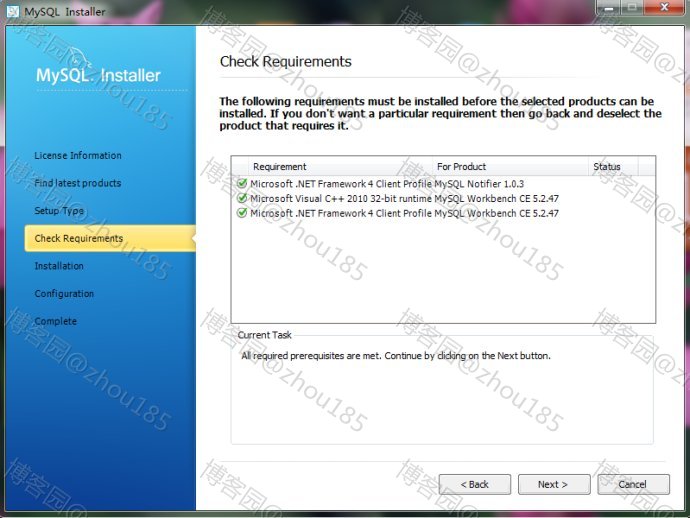Image resolution: width=690 pixels, height=518 pixels.
Task: Cancel the MySQL installer
Action: (633, 484)
